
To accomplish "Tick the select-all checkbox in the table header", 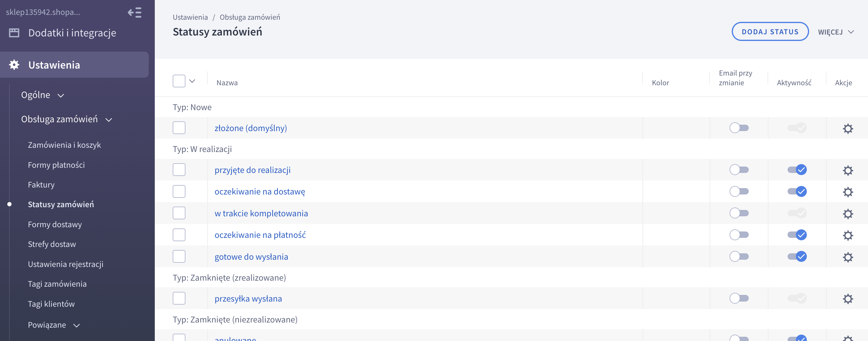I will (x=179, y=81).
